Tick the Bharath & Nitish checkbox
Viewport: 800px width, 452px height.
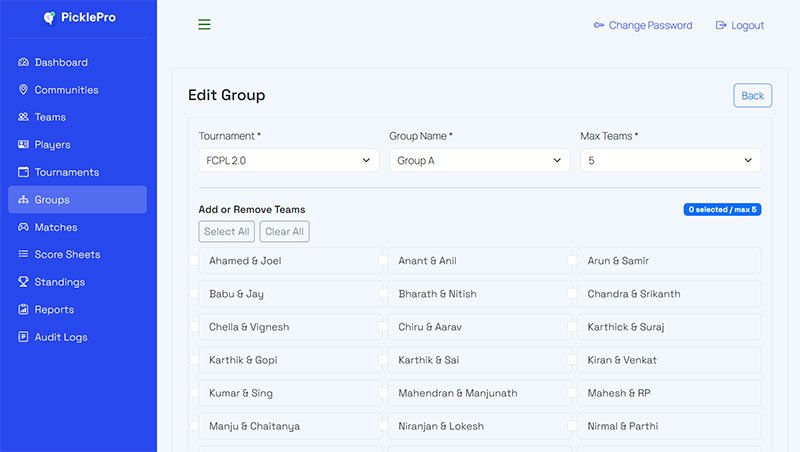383,294
